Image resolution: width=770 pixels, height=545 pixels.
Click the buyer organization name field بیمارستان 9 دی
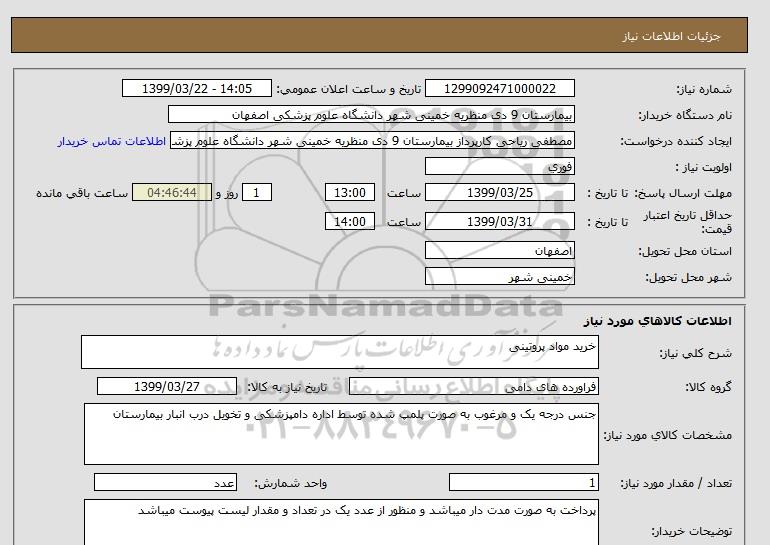[x=371, y=114]
